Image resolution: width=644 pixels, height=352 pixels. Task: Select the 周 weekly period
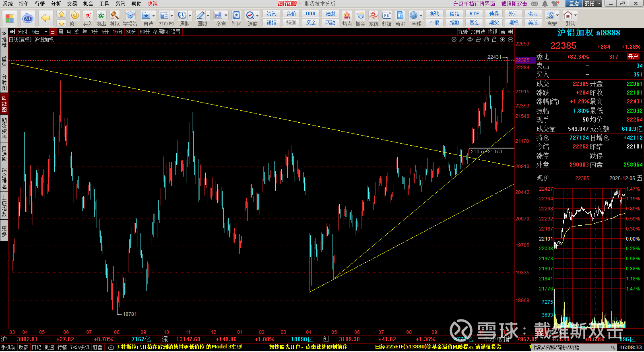point(61,32)
